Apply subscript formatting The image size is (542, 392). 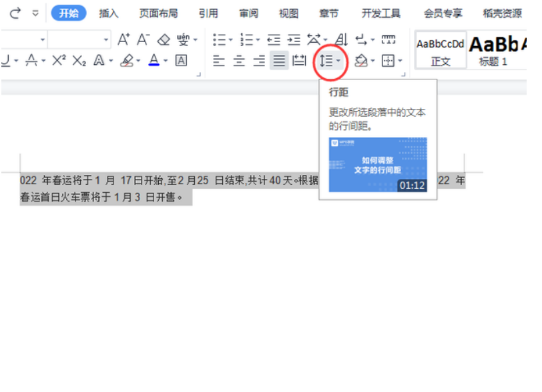pos(79,61)
